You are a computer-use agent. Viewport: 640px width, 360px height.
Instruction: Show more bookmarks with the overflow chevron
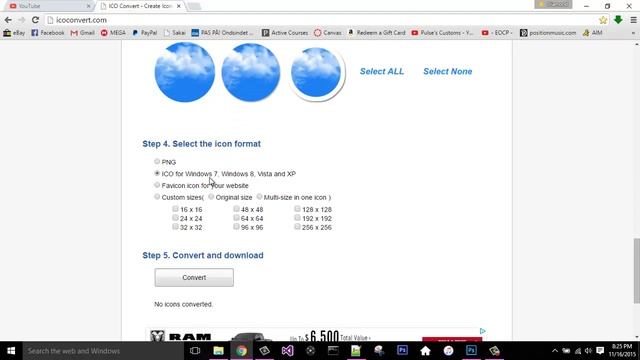(633, 33)
